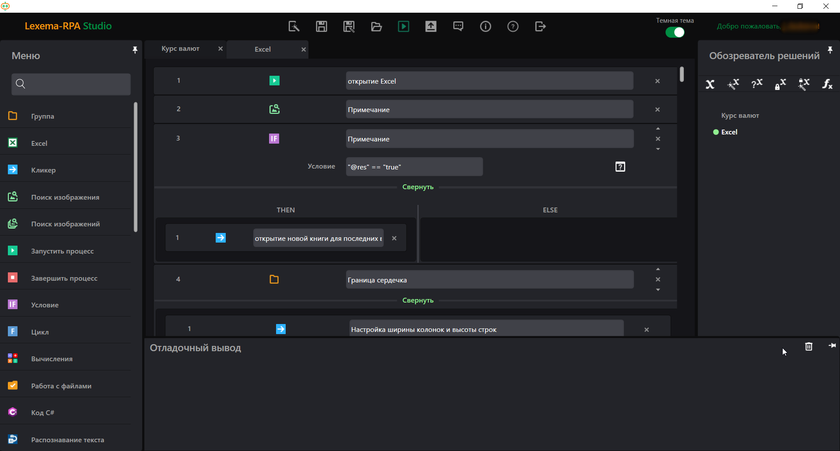The height and width of the screenshot is (451, 840).
Task: Delete step 4 Граница сердечка
Action: click(658, 280)
